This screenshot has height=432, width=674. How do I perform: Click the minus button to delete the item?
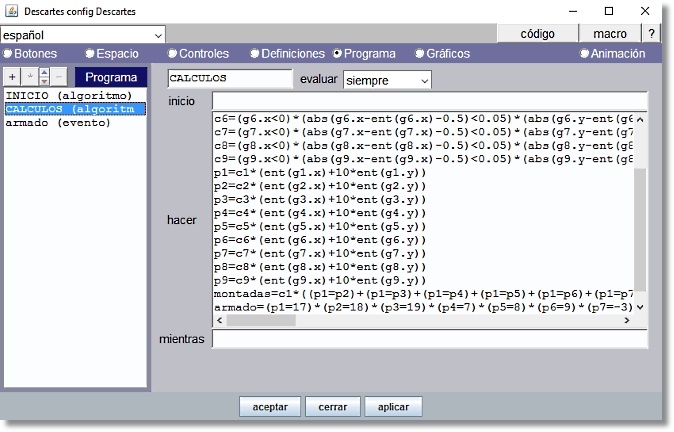point(60,77)
